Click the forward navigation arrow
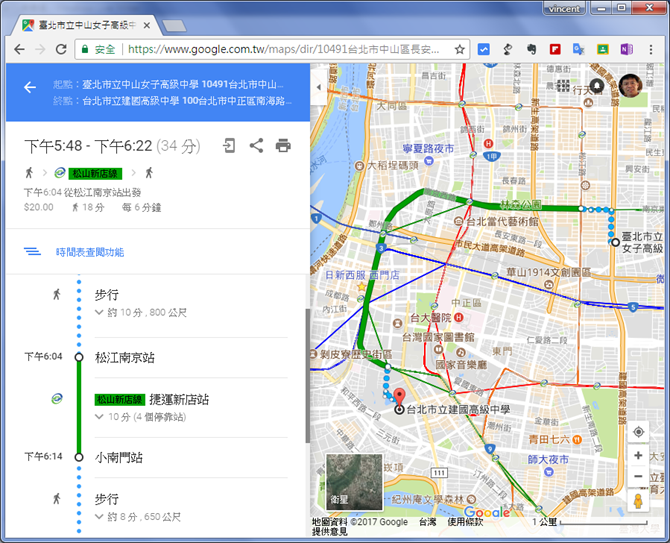Screen dimensions: 670x543 click(40, 50)
